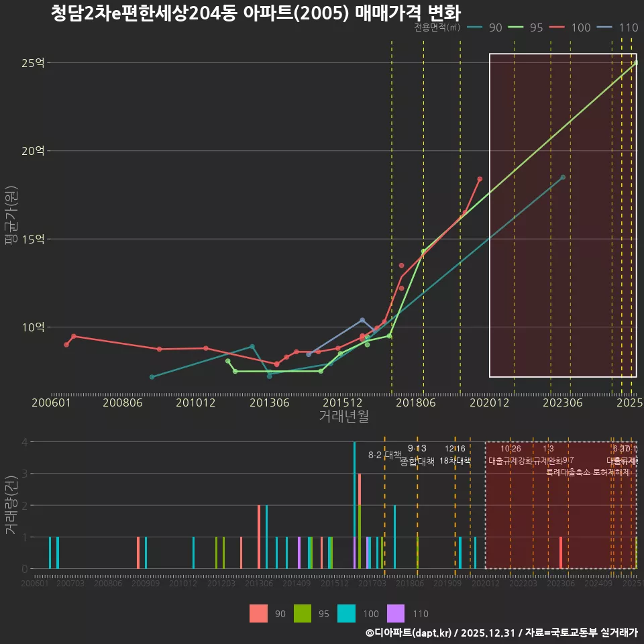
Task: Click the 8·2 대책 policy annotation
Action: 384,455
